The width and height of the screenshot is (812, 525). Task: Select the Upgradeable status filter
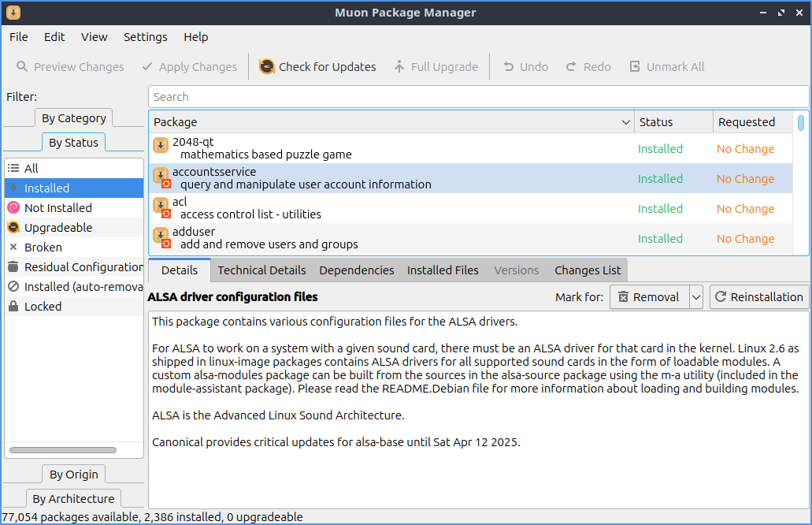click(x=58, y=228)
